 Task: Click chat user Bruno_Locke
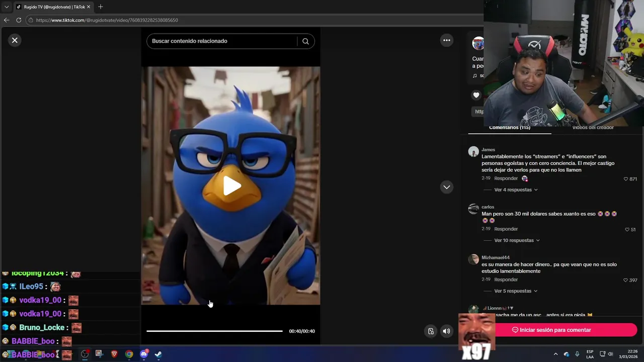pyautogui.click(x=42, y=327)
